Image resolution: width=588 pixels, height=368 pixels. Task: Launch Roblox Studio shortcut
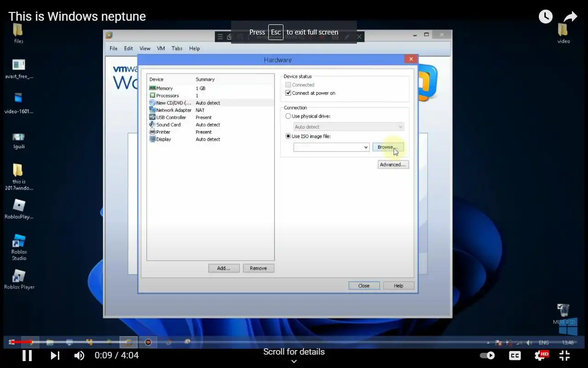click(19, 247)
